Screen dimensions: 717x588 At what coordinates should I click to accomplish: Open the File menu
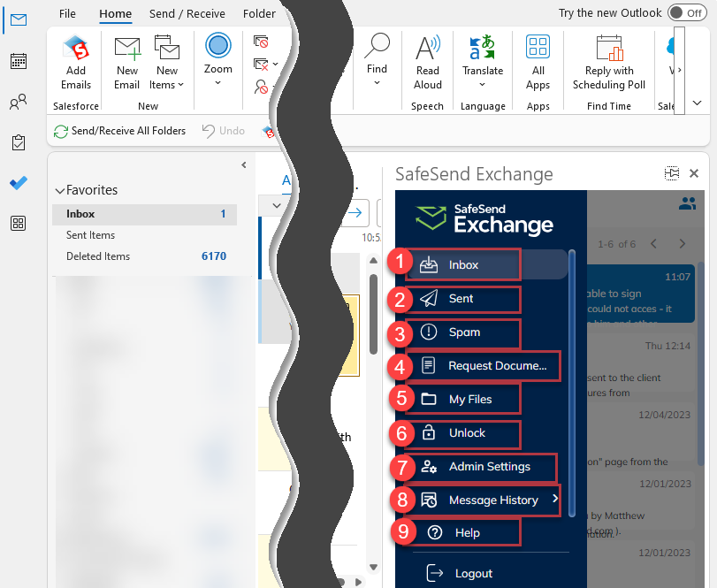67,13
